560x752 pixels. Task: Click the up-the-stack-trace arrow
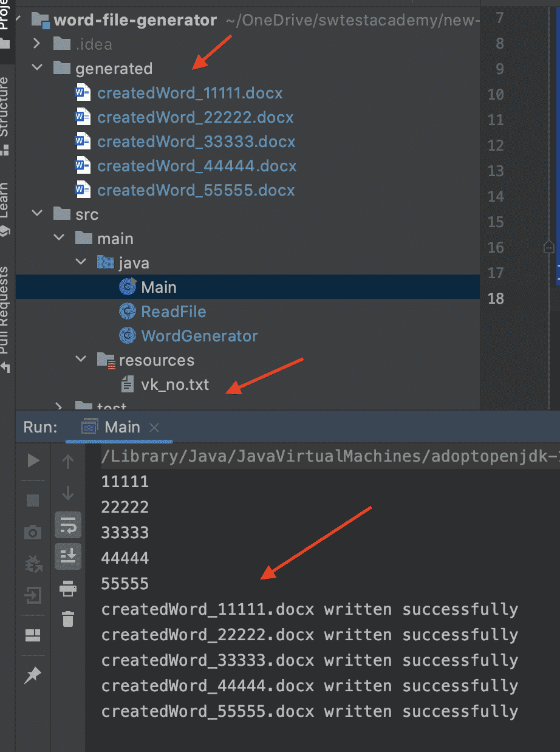point(67,460)
